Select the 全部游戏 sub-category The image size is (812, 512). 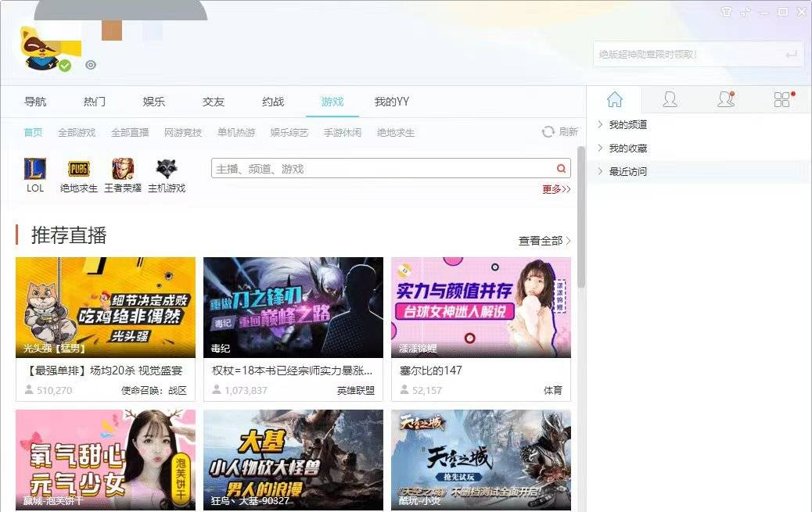77,133
